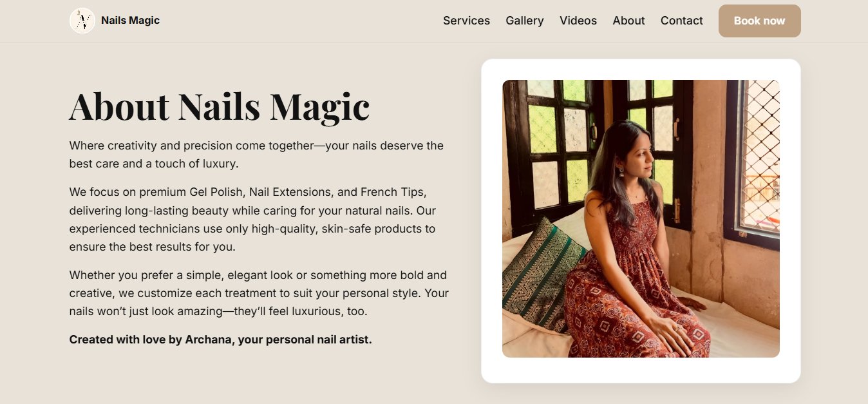Open the Videos navigation link

tap(578, 21)
